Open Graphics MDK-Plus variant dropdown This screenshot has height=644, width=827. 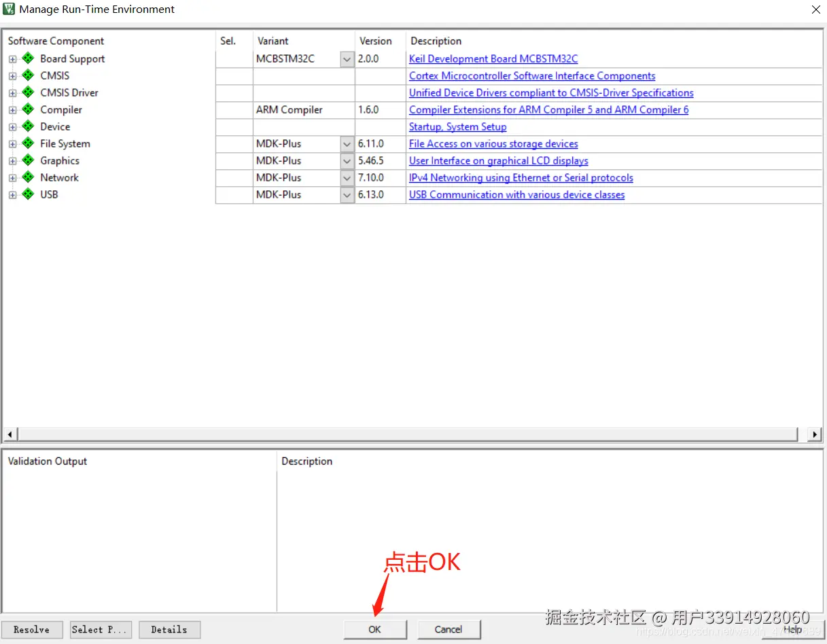[x=347, y=161]
